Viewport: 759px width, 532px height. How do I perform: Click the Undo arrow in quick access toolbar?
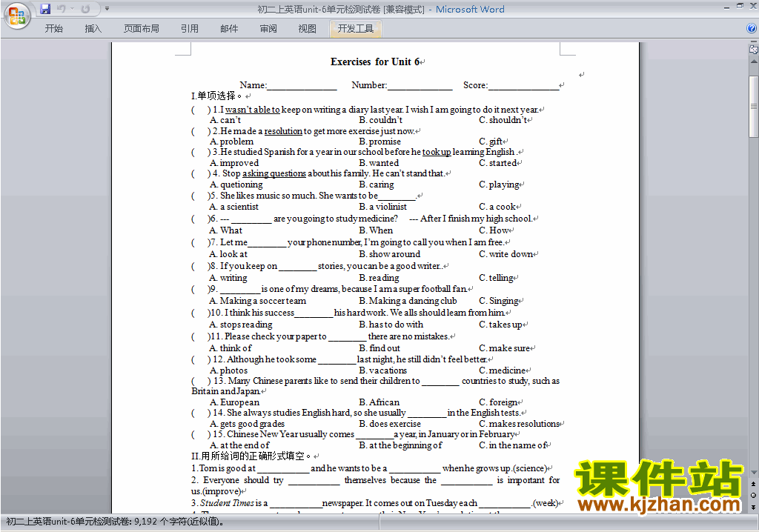click(61, 9)
